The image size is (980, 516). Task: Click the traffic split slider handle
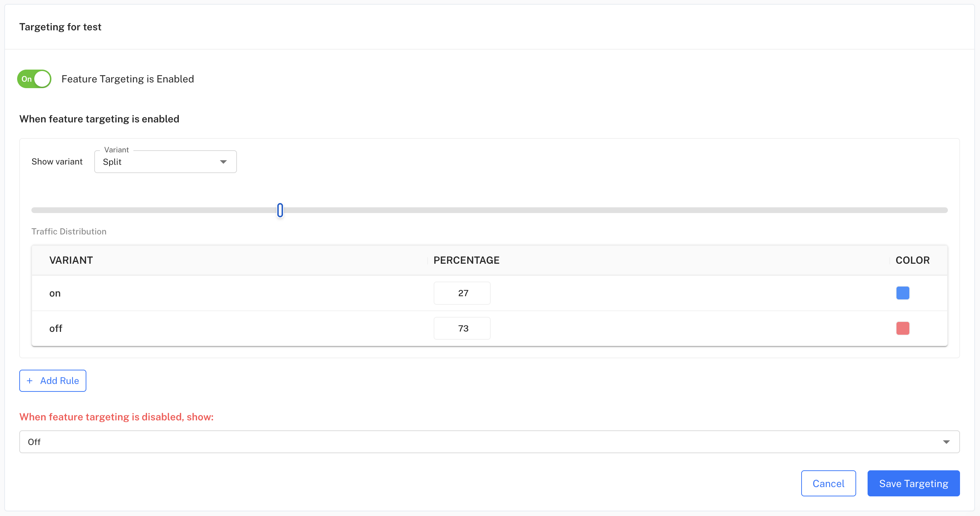(280, 210)
